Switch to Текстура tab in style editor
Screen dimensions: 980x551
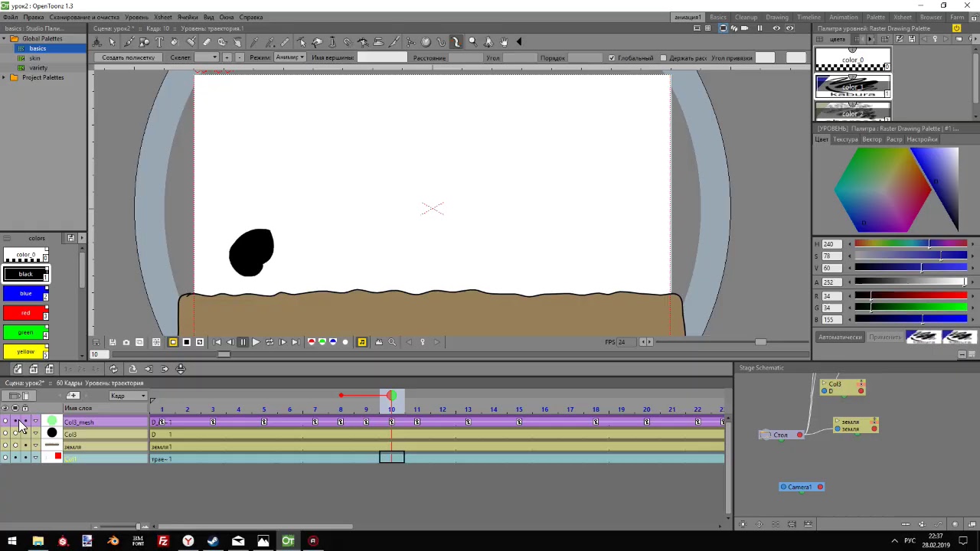click(845, 139)
